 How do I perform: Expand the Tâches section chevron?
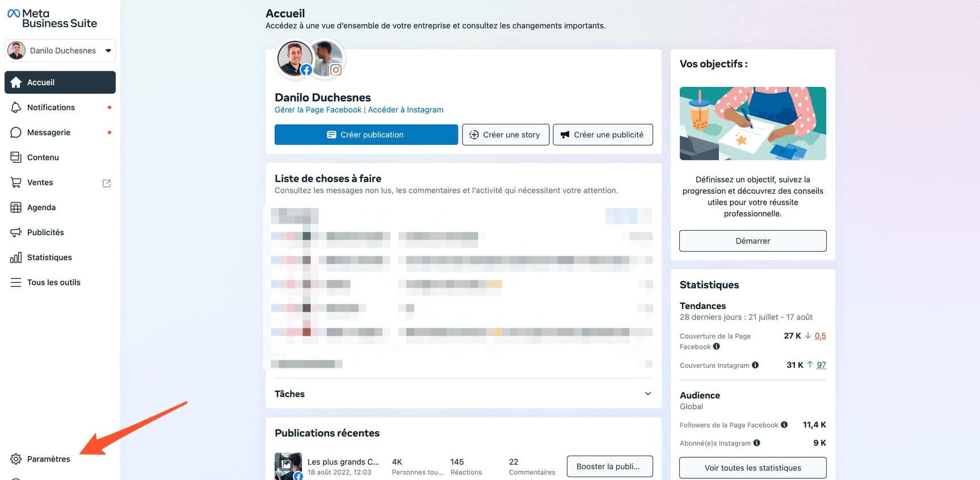click(x=648, y=394)
